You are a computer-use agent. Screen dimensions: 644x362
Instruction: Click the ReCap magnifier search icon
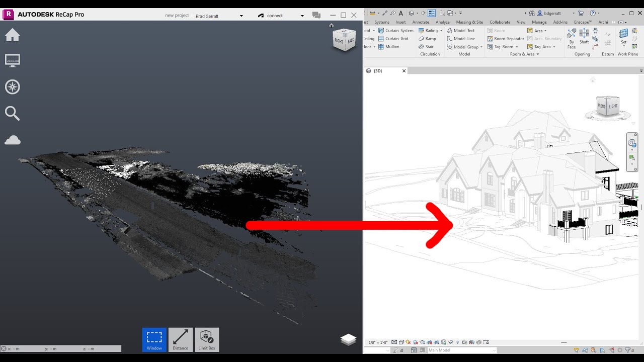click(x=13, y=113)
